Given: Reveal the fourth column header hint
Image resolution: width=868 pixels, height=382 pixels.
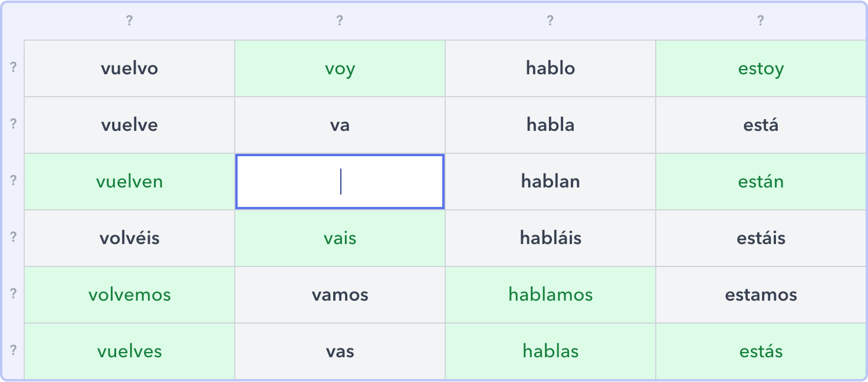Looking at the screenshot, I should (x=761, y=19).
